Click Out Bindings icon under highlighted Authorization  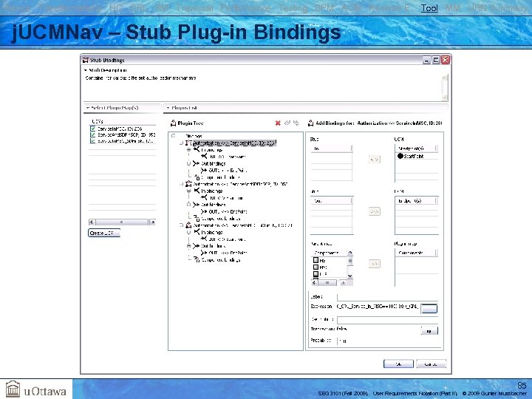pyautogui.click(x=196, y=163)
